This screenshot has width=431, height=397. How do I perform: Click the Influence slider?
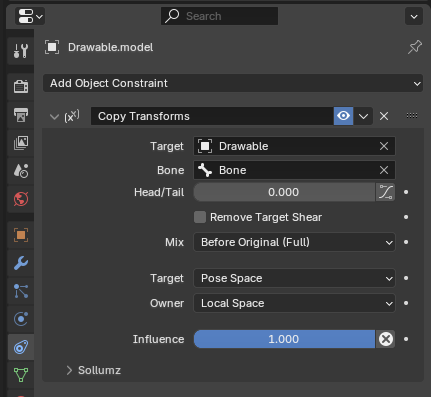click(284, 339)
